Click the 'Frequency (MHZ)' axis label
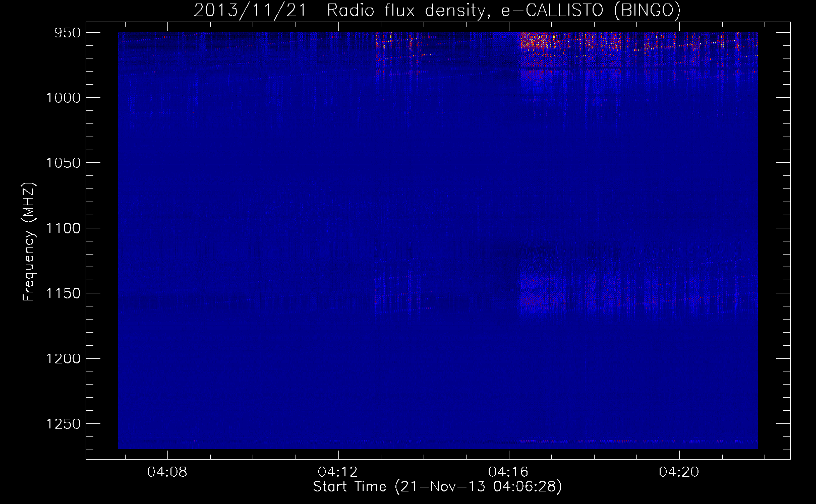 click(29, 242)
